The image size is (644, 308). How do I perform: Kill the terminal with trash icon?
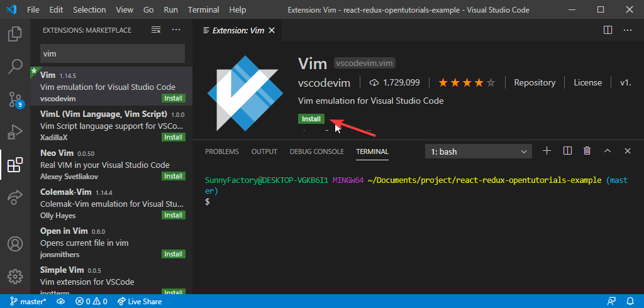tap(587, 151)
